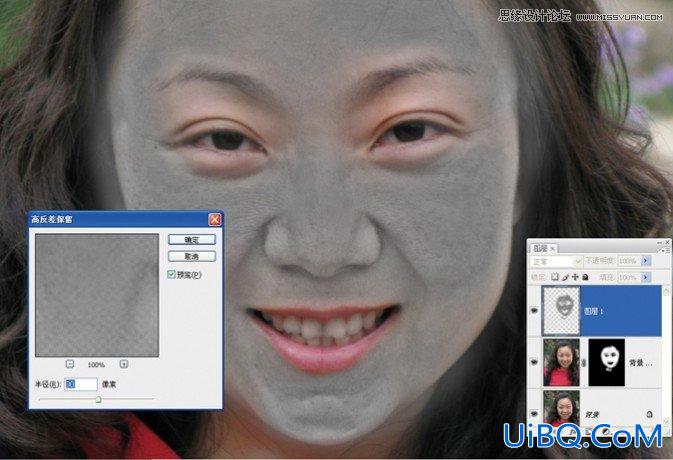Click the 取消 button in High Pass dialog
This screenshot has width=673, height=460.
tap(191, 256)
